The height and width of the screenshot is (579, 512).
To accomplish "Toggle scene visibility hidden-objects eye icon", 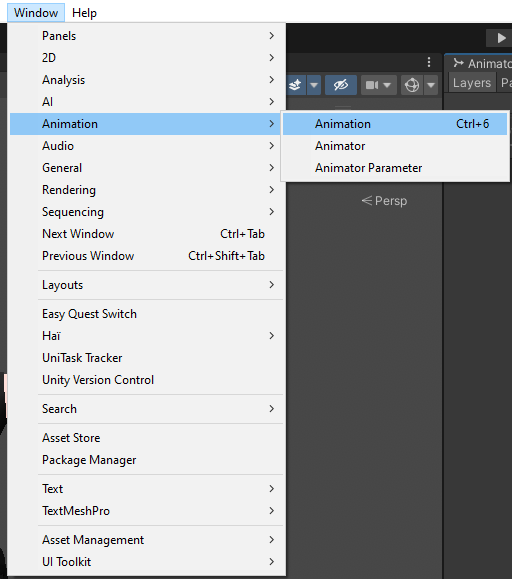I will click(x=341, y=85).
